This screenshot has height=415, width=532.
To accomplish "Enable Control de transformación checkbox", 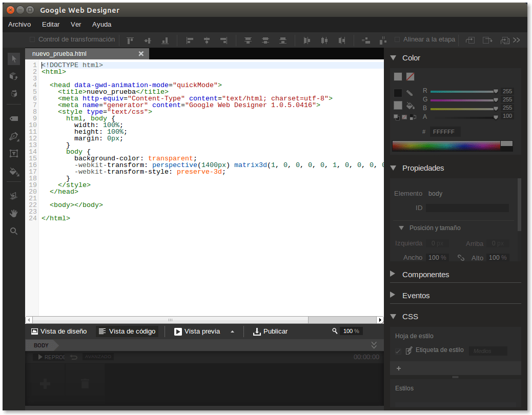I will click(32, 39).
